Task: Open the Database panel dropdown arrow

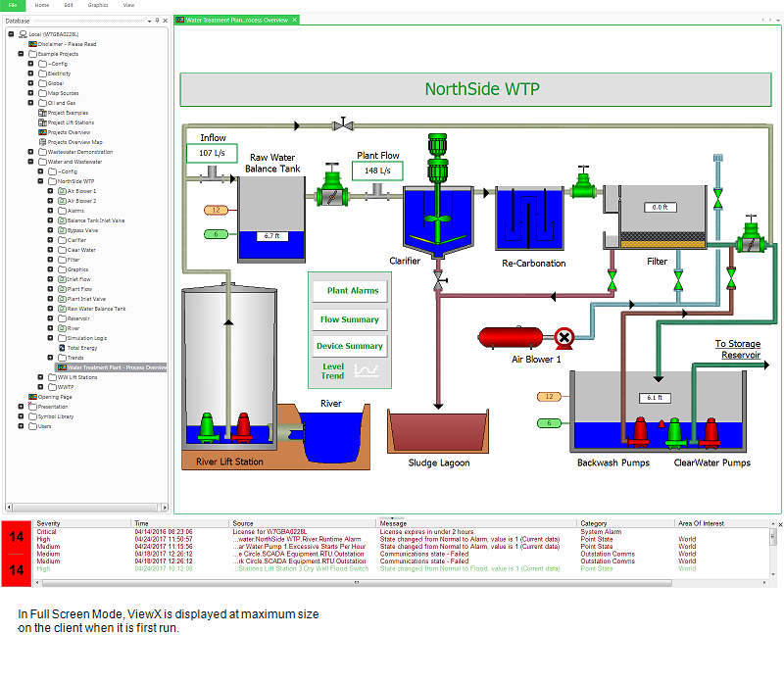Action: [x=149, y=21]
